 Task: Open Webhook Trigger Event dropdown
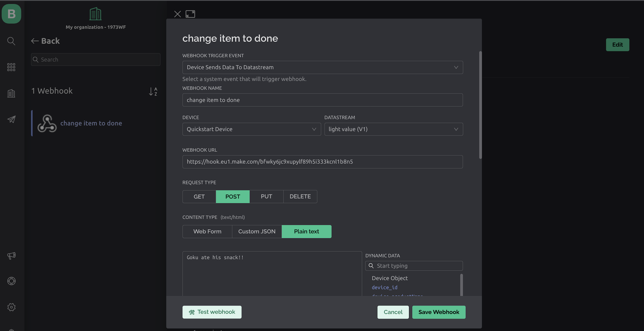323,67
